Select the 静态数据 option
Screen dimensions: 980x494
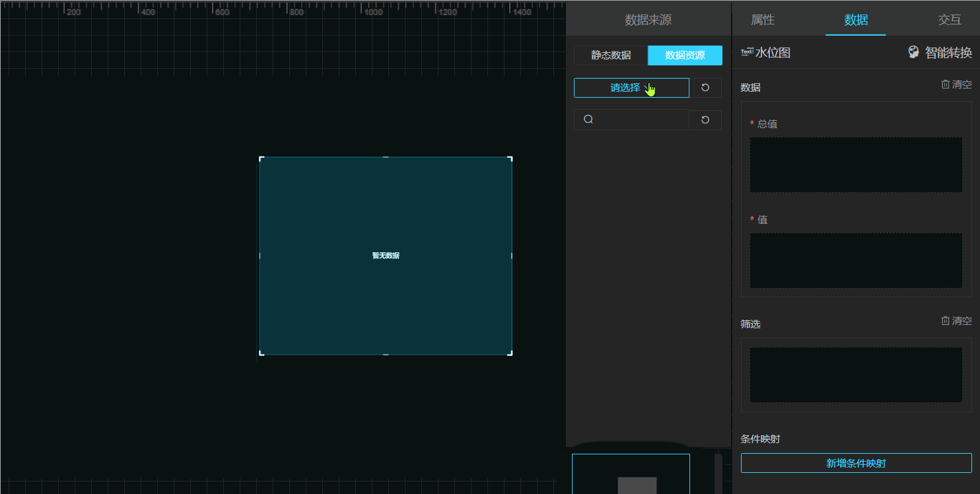[611, 55]
